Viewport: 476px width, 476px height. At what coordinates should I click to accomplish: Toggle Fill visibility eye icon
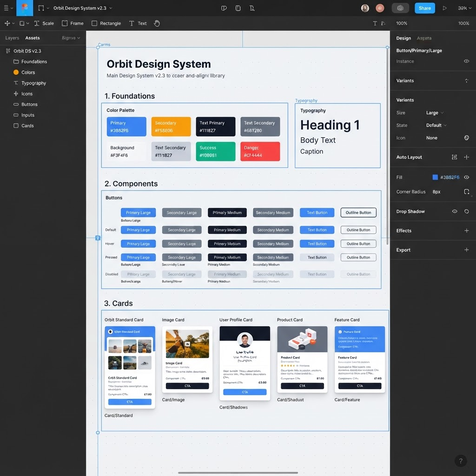click(x=466, y=177)
